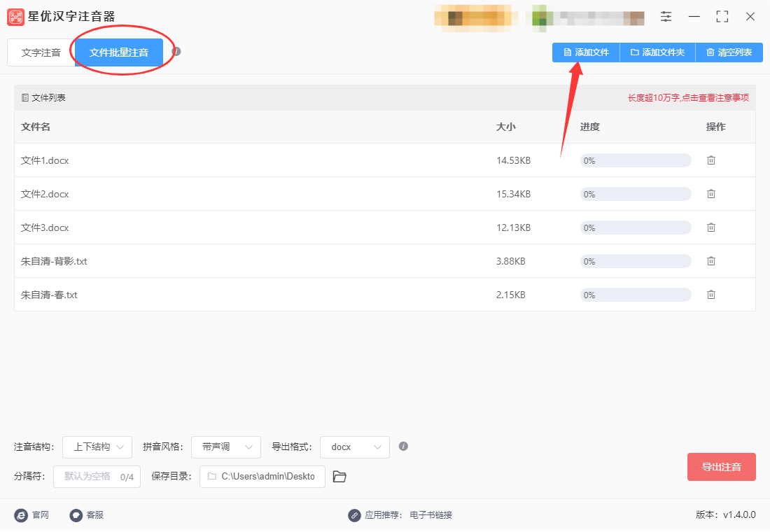Select the file name 朱自清-背影.txt

(x=54, y=261)
